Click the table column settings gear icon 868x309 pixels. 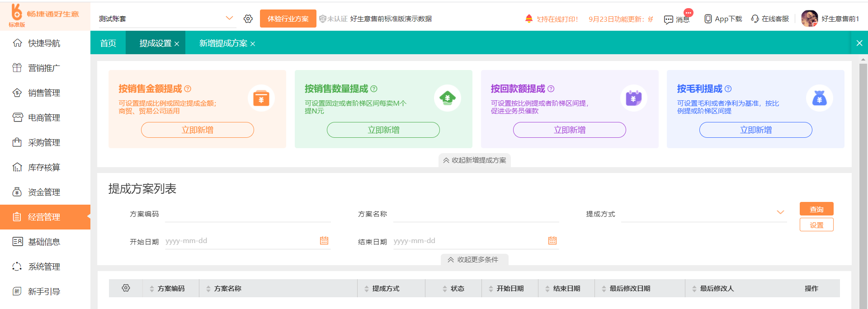pos(126,288)
